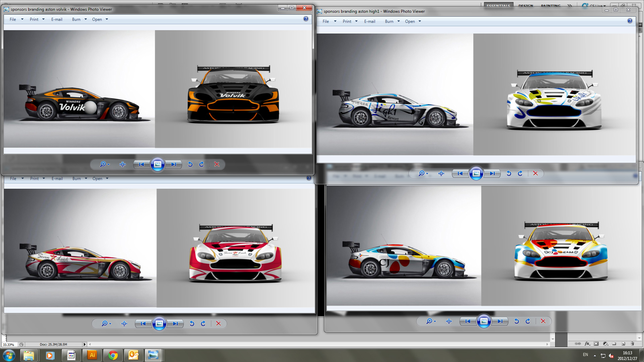Viewport: 644px width, 362px height.
Task: Open the Open menu in the Volvik viewer
Action: [97, 19]
